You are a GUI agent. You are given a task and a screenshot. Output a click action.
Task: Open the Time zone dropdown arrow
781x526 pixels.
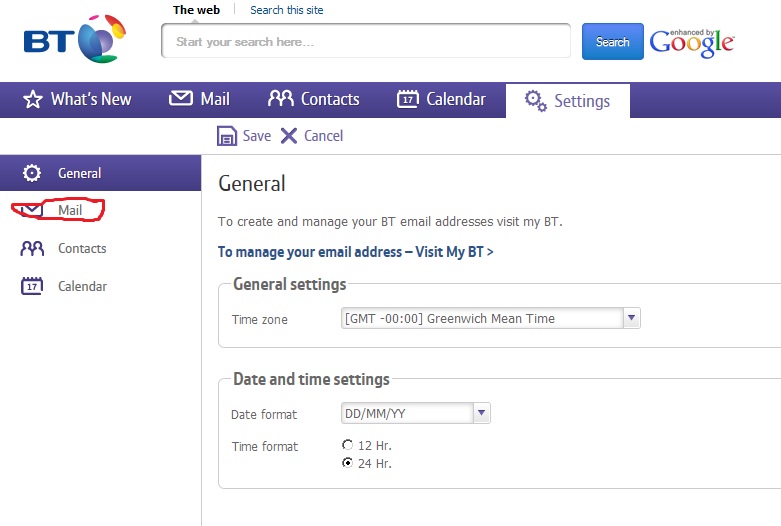point(632,318)
